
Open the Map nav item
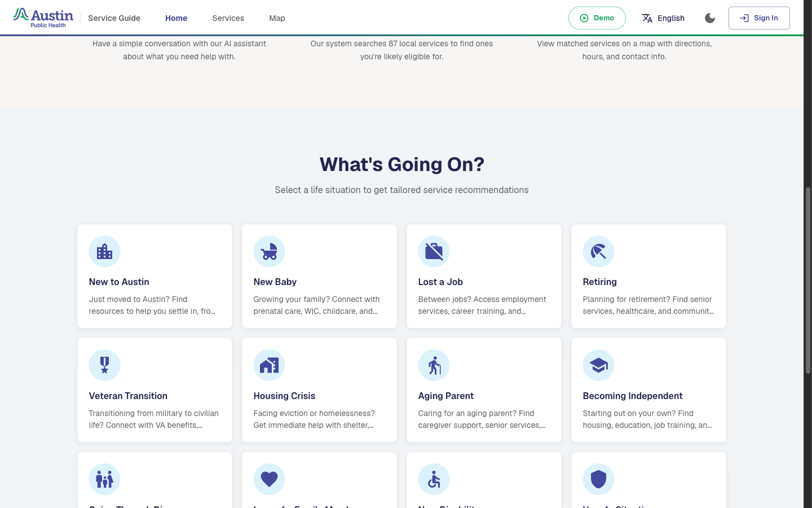click(277, 18)
